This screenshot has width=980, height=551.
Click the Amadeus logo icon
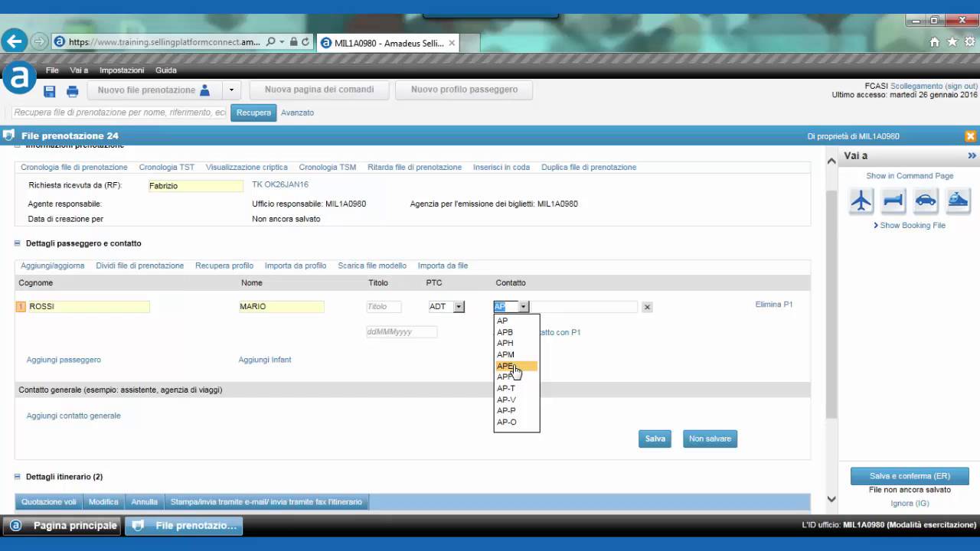(x=19, y=77)
